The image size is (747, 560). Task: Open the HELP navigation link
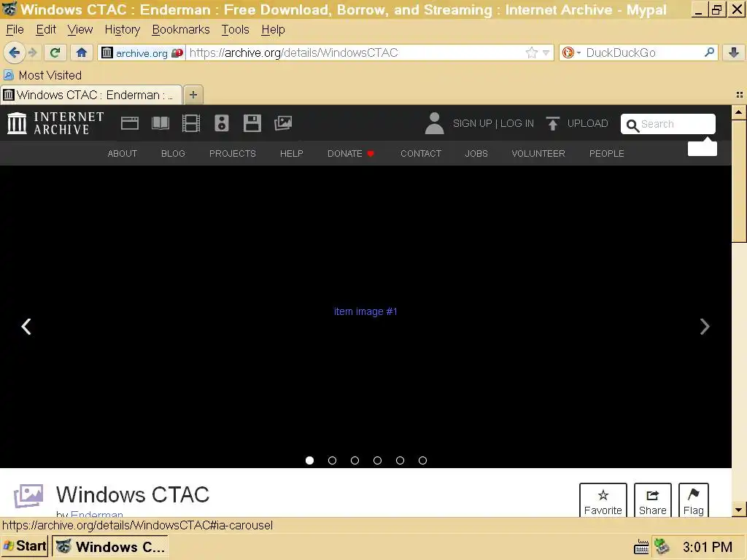pyautogui.click(x=292, y=153)
